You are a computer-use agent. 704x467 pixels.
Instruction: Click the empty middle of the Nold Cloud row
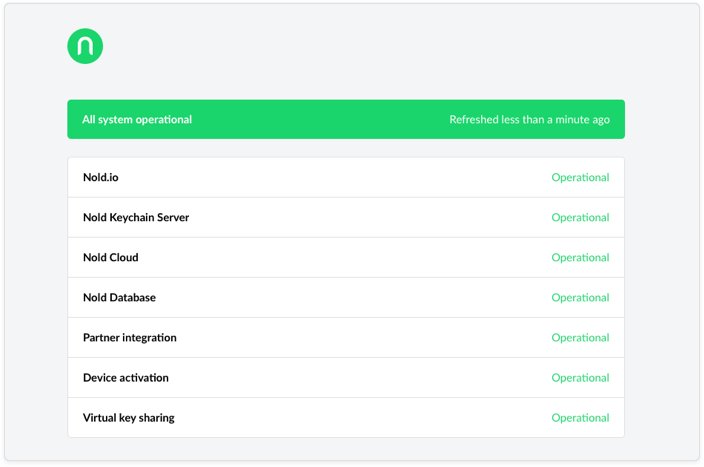click(x=346, y=257)
